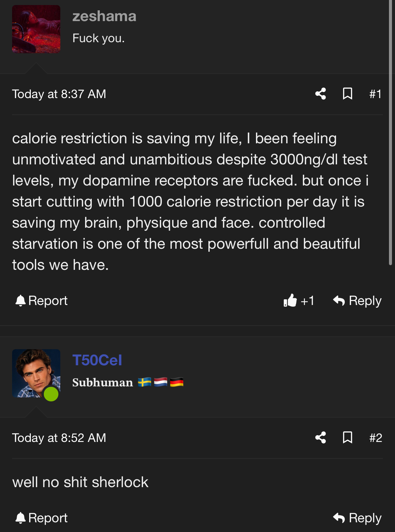Screen dimensions: 395x532
Task: Click timestamp Today at 8:52 AM
Action: [59, 438]
